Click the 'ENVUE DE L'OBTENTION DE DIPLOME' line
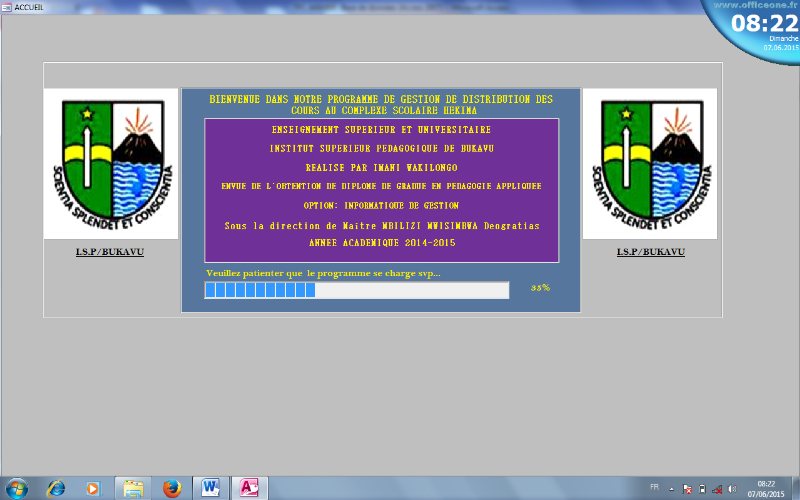Screen dimensions: 800x500 coord(382,186)
